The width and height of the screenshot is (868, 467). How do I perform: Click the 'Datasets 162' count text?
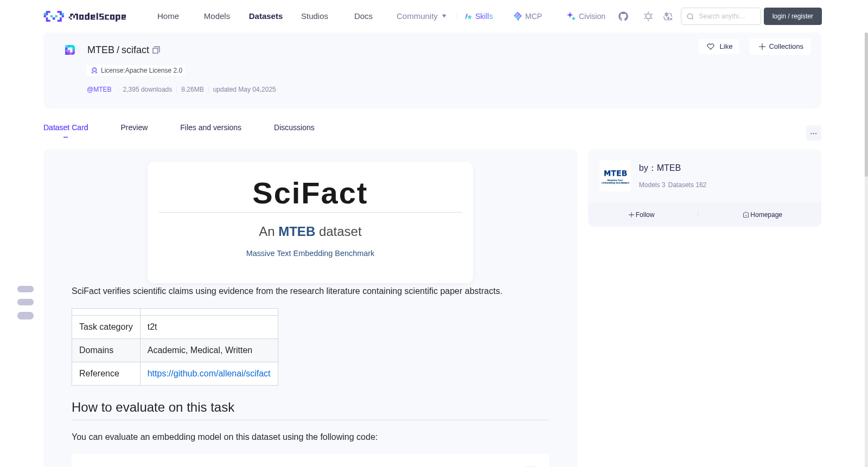687,185
